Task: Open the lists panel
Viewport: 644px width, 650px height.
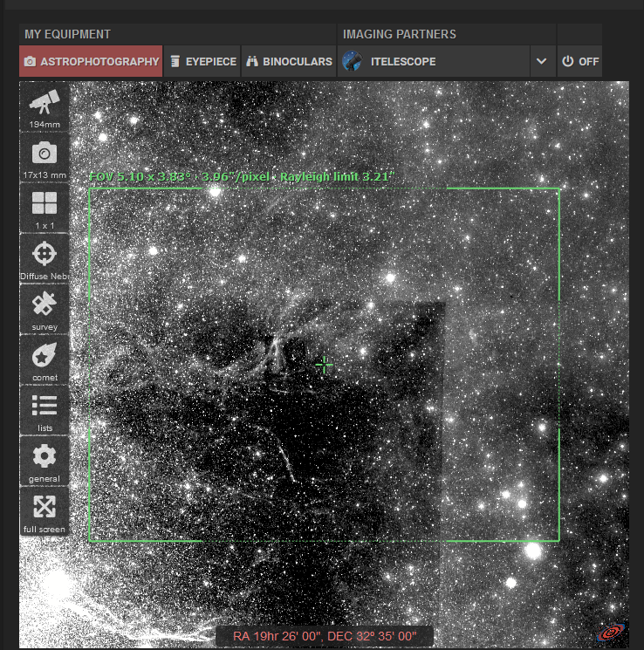Action: pos(45,411)
